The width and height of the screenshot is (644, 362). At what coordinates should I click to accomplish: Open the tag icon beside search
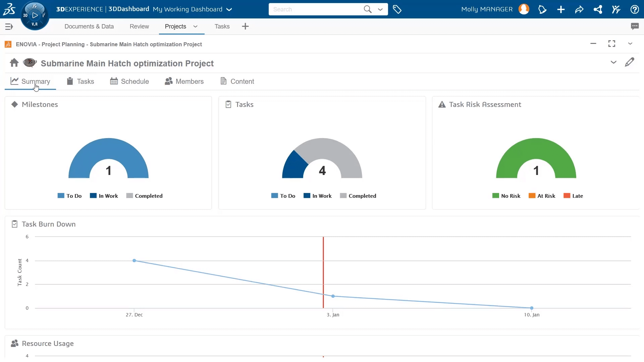[397, 9]
